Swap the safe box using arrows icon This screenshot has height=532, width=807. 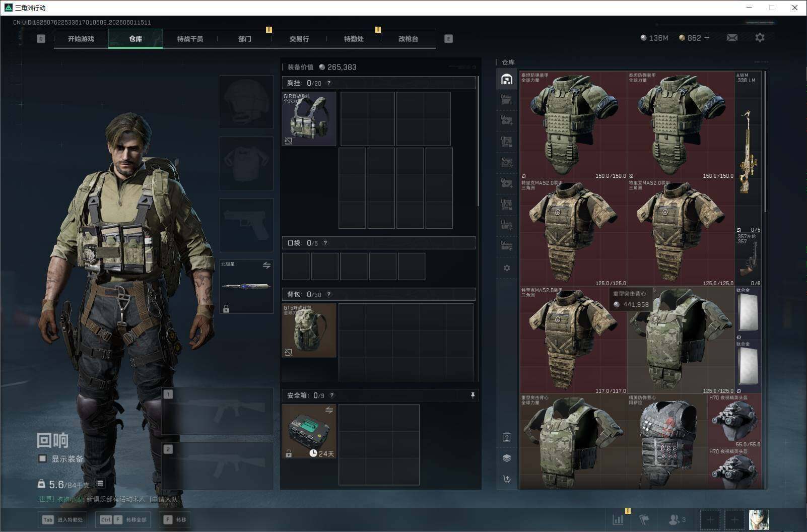(329, 410)
